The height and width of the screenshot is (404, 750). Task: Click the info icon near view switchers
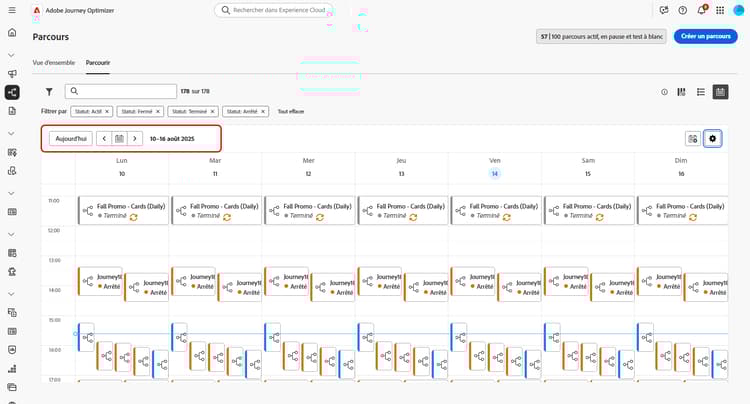coord(664,92)
